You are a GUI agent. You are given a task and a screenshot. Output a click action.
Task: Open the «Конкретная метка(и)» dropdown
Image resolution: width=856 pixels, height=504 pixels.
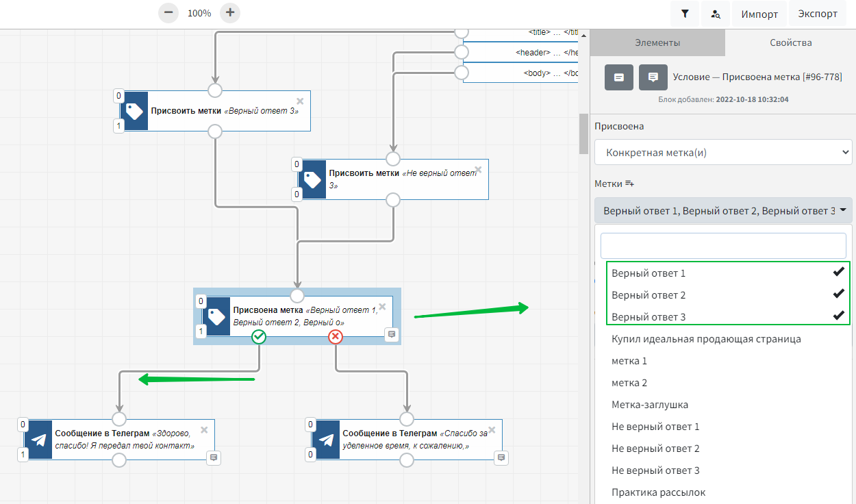pos(723,153)
